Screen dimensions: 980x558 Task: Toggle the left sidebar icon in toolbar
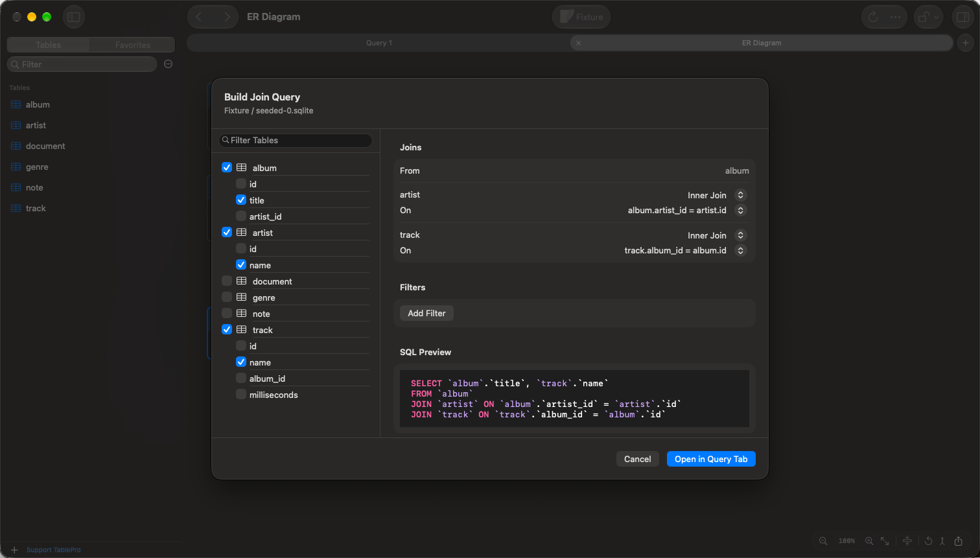coord(74,17)
